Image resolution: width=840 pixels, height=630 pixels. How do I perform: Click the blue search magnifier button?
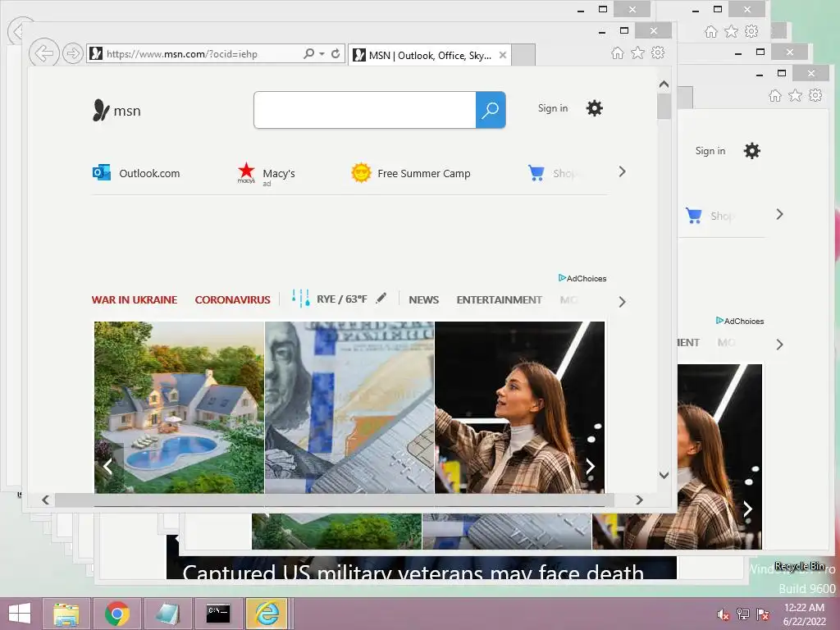(x=491, y=110)
